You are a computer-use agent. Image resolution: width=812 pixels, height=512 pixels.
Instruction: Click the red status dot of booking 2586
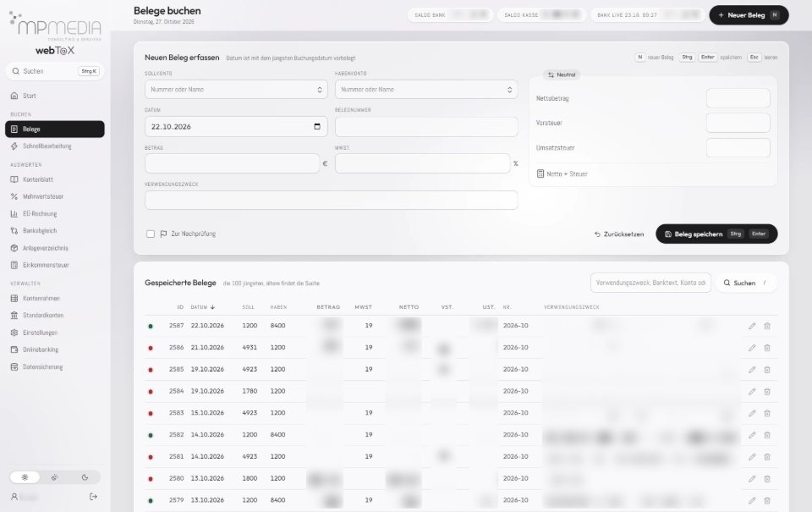pos(151,348)
